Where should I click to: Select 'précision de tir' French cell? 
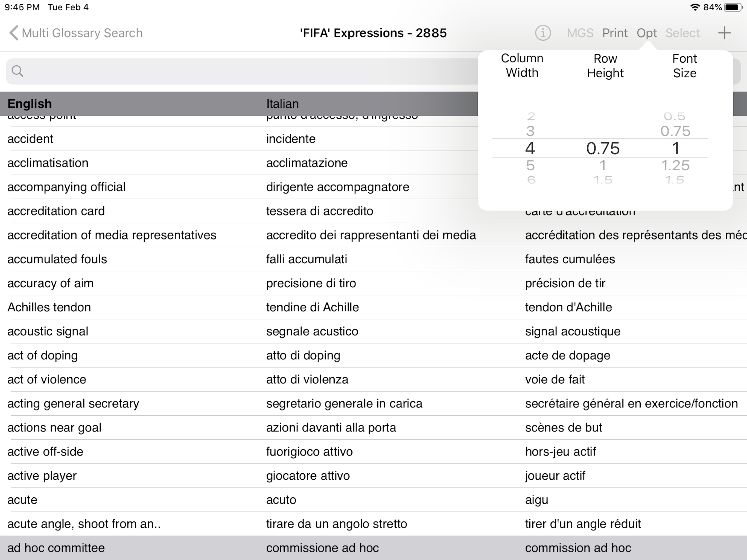565,283
